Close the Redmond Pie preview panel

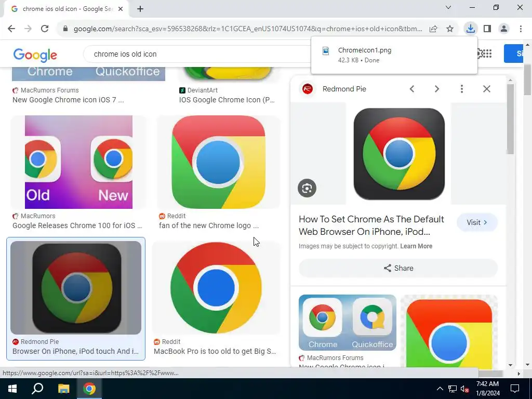tap(486, 89)
